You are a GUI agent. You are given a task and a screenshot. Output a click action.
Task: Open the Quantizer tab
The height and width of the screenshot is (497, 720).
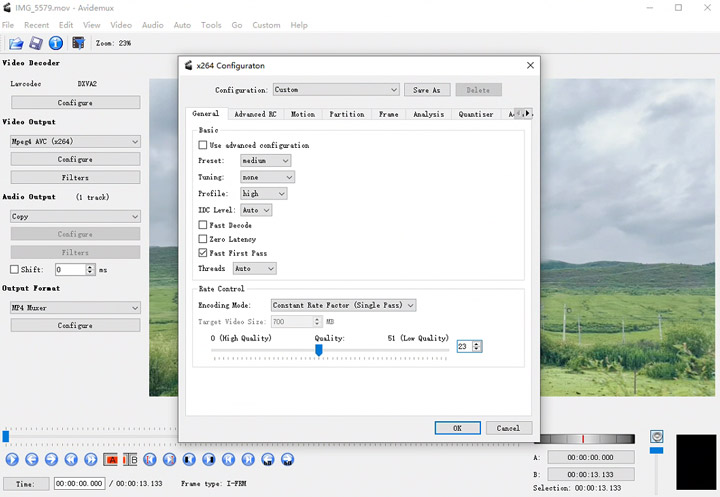[x=475, y=114]
